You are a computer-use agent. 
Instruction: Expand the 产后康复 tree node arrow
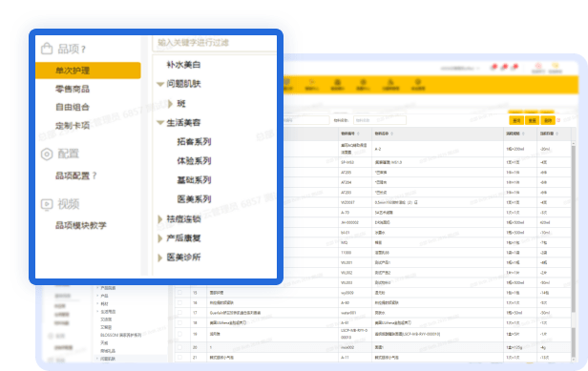(x=160, y=238)
